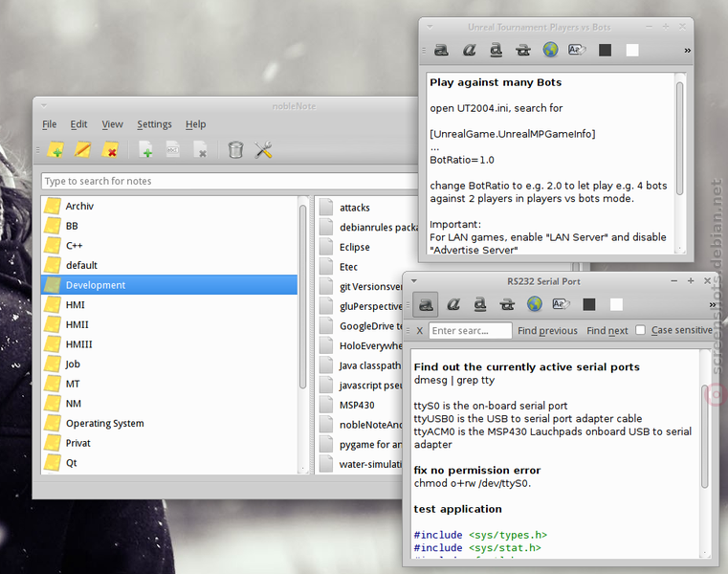The height and width of the screenshot is (574, 728).
Task: Select the Operating System notebook
Action: (x=169, y=424)
